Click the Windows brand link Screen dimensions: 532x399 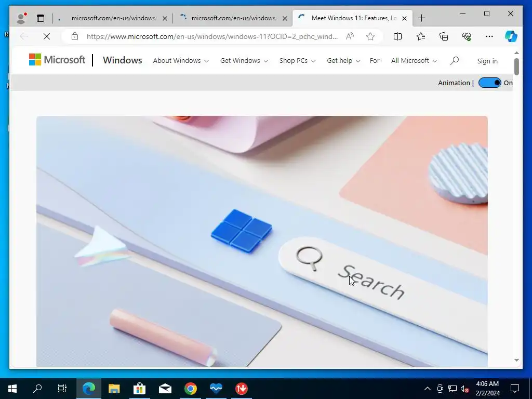123,60
